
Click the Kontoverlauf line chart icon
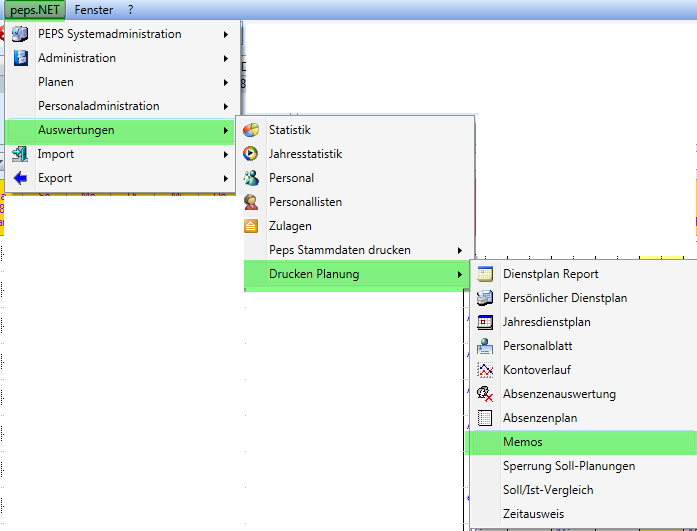485,370
